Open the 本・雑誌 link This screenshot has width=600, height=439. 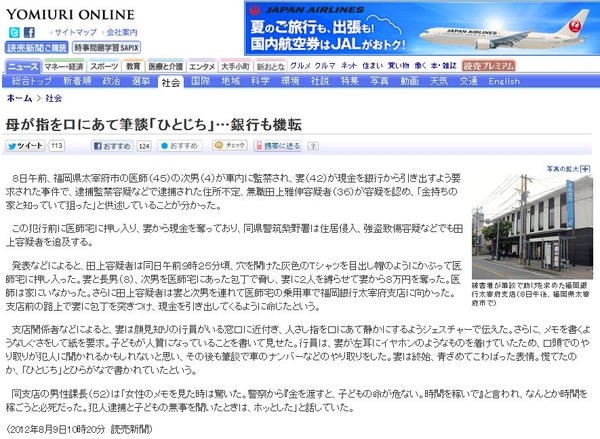pos(444,66)
